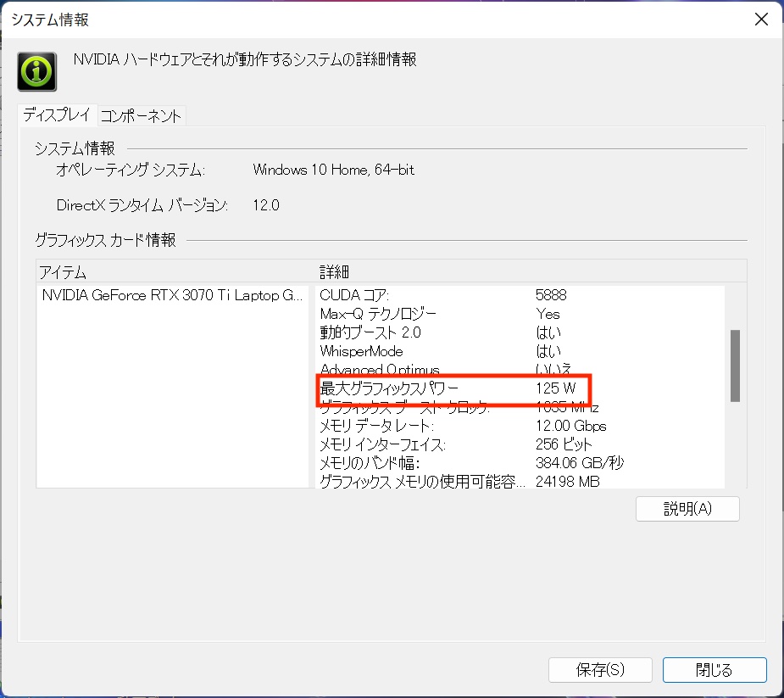Image resolution: width=784 pixels, height=698 pixels.
Task: Select NVIDIA GeForce RTX 3070 Ti Laptop item
Action: point(173,295)
